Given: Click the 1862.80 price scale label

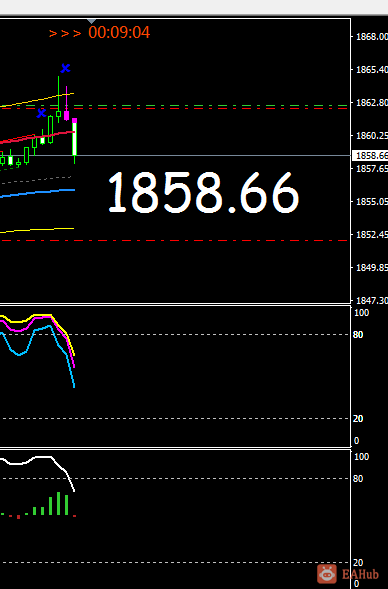Looking at the screenshot, I should point(371,103).
